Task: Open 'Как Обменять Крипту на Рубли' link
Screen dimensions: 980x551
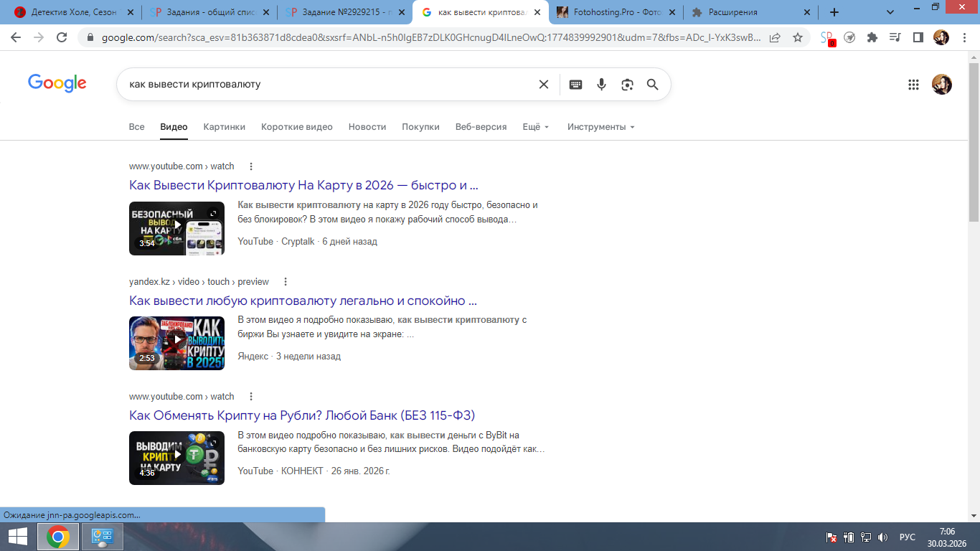Action: point(302,415)
